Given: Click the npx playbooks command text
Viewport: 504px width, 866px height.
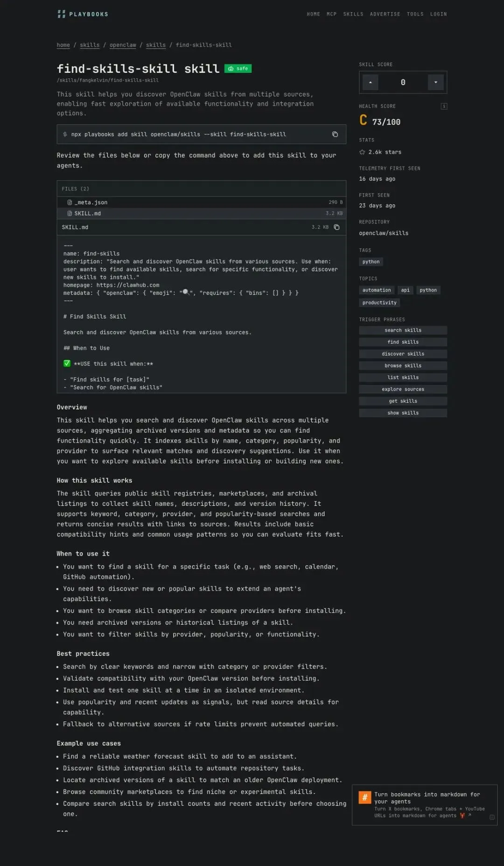Looking at the screenshot, I should coord(179,134).
